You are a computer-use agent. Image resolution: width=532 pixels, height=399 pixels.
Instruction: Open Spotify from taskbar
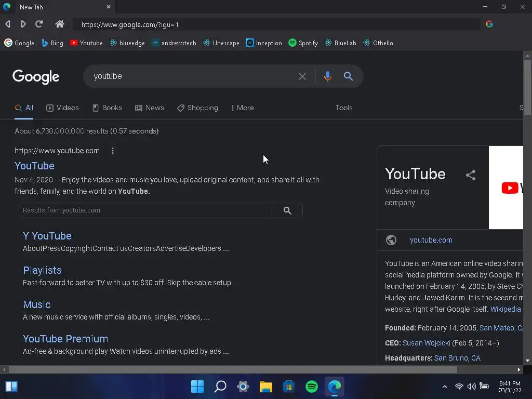click(x=312, y=387)
